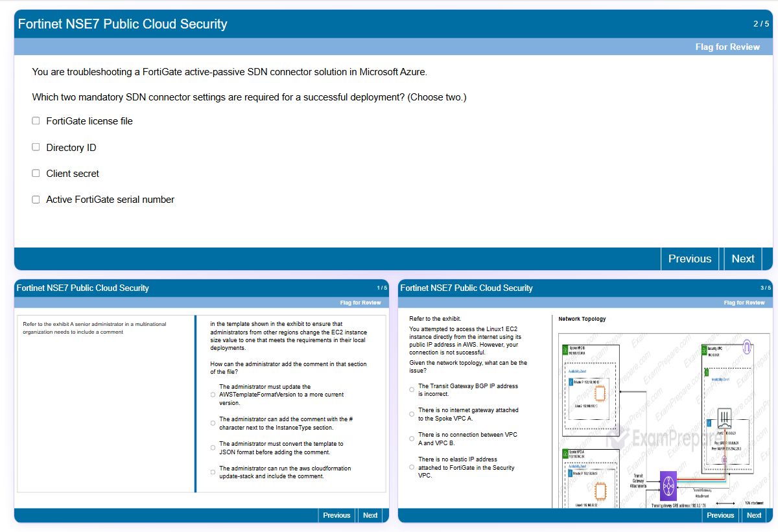Image resolution: width=778 pixels, height=532 pixels.
Task: Flag question 1/5 for review
Action: (x=360, y=303)
